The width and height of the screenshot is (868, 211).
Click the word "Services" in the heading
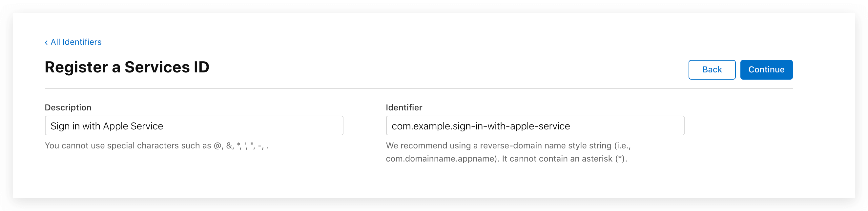[157, 67]
